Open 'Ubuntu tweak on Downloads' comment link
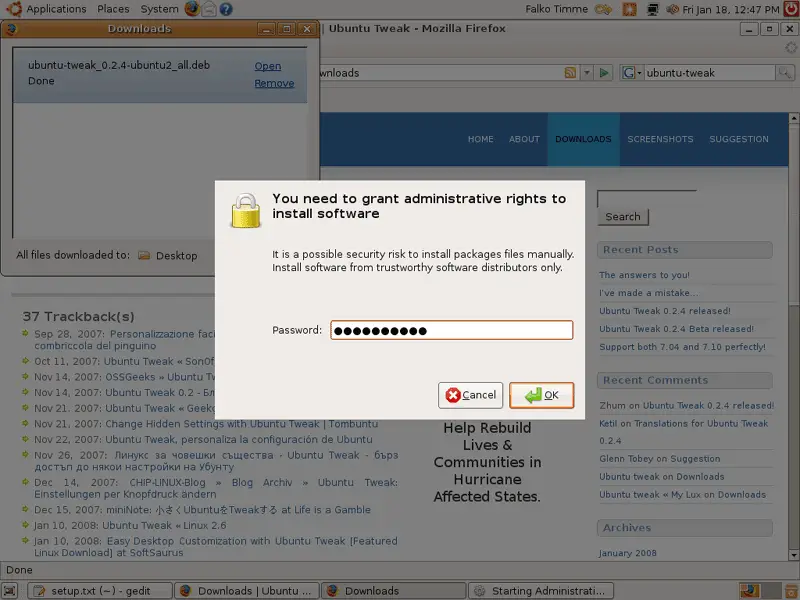Viewport: 800px width, 600px height. coord(662,477)
